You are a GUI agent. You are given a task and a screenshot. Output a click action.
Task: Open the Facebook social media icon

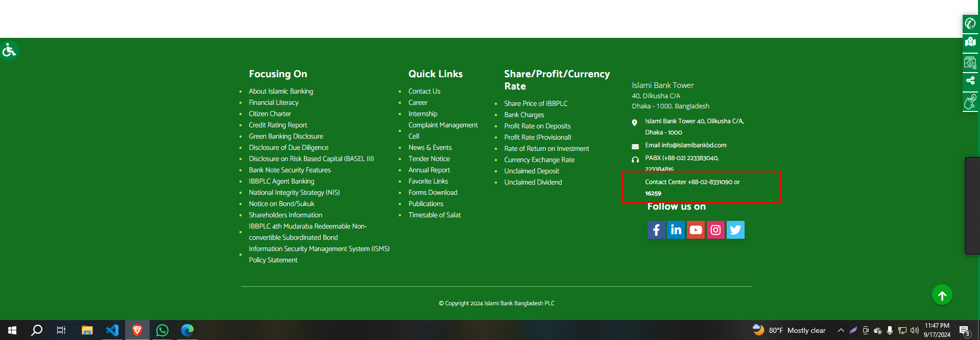[x=656, y=230]
